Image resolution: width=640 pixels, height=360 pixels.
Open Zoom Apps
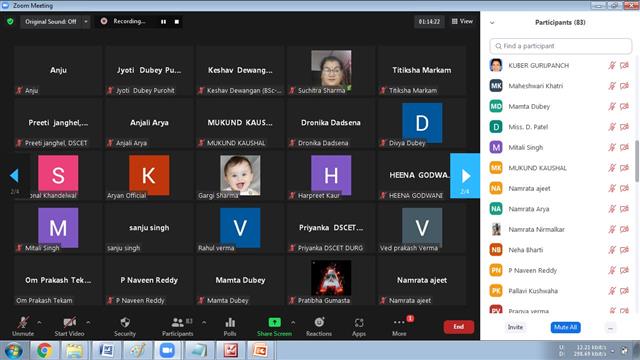359,327
